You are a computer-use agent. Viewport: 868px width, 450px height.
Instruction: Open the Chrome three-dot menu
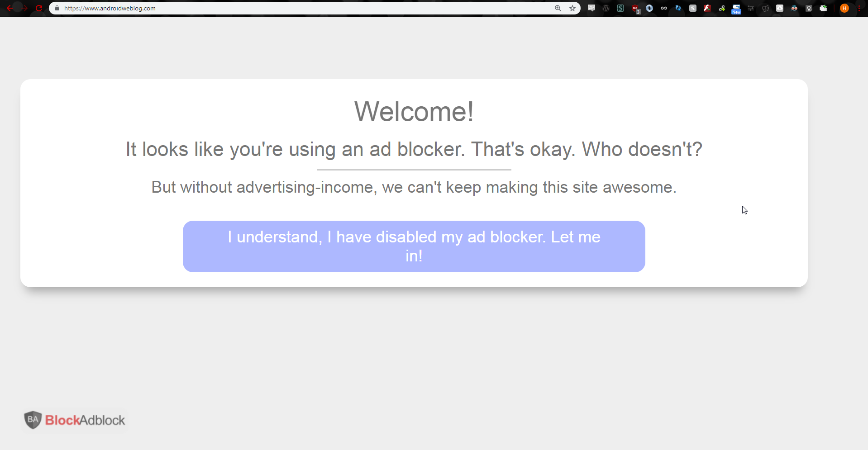[x=859, y=8]
